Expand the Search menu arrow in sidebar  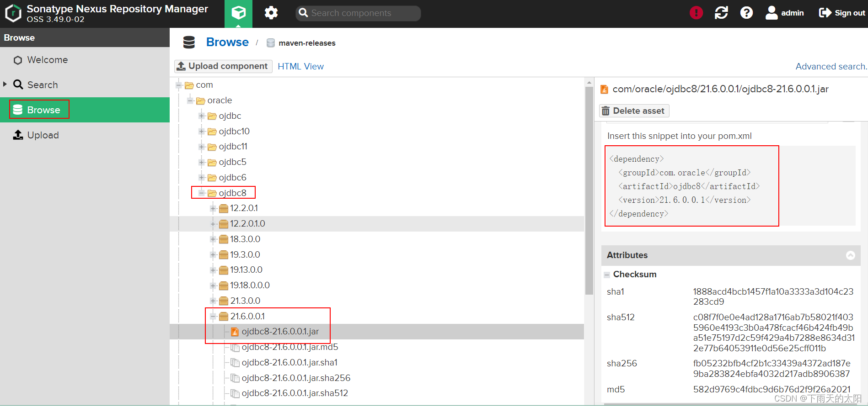tap(5, 85)
